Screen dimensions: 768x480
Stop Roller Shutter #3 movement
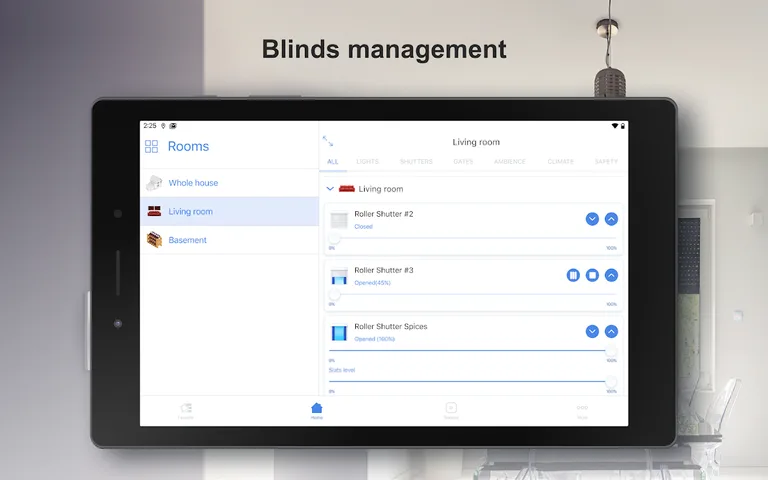[x=592, y=275]
